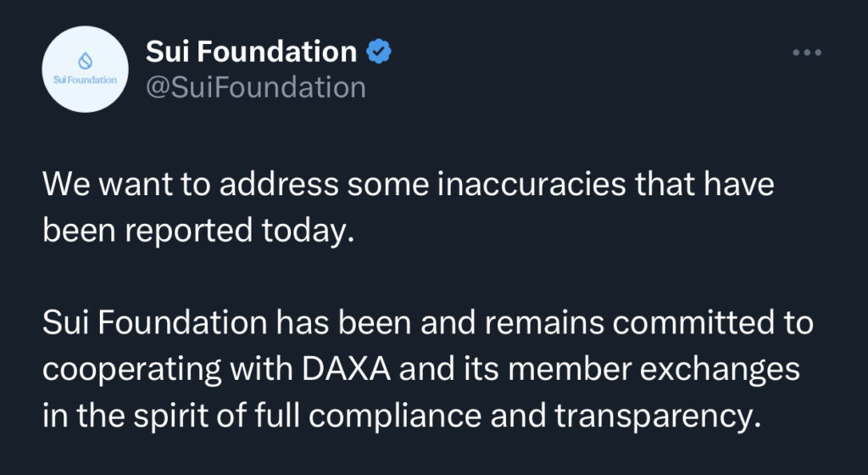Open the tweet's three-dot more options menu
This screenshot has height=475, width=868.
[x=807, y=53]
